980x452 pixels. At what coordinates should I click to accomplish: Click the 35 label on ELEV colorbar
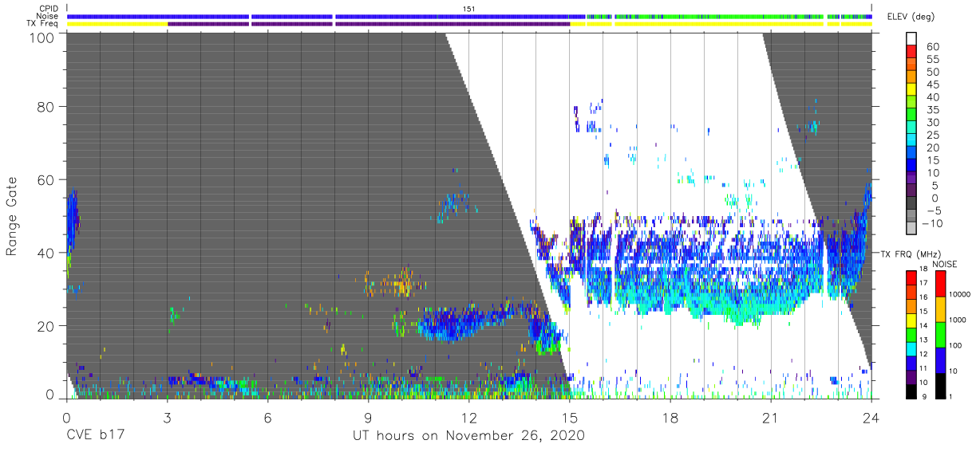932,110
